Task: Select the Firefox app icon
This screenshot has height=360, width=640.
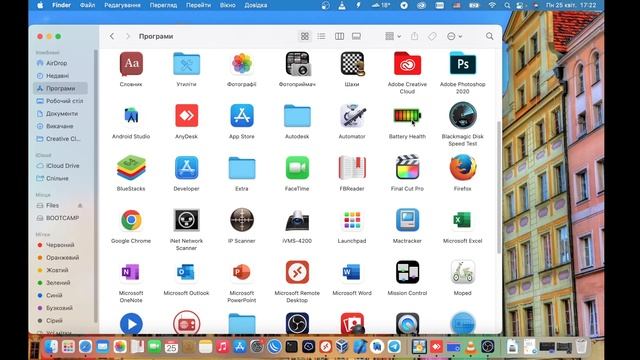Action: (x=462, y=167)
